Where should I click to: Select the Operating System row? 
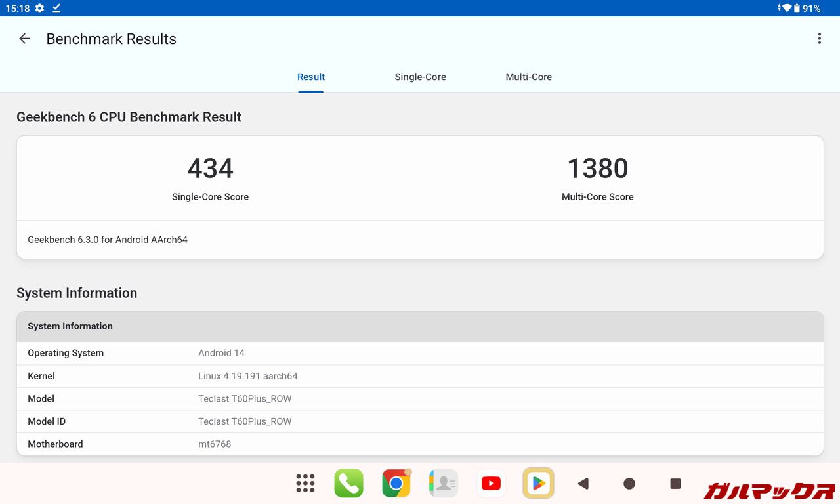click(420, 353)
